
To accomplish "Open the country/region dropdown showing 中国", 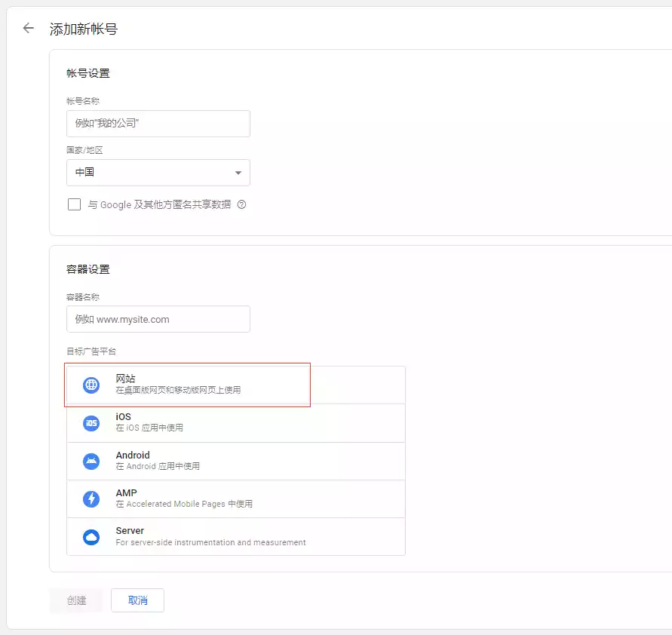I will point(158,173).
